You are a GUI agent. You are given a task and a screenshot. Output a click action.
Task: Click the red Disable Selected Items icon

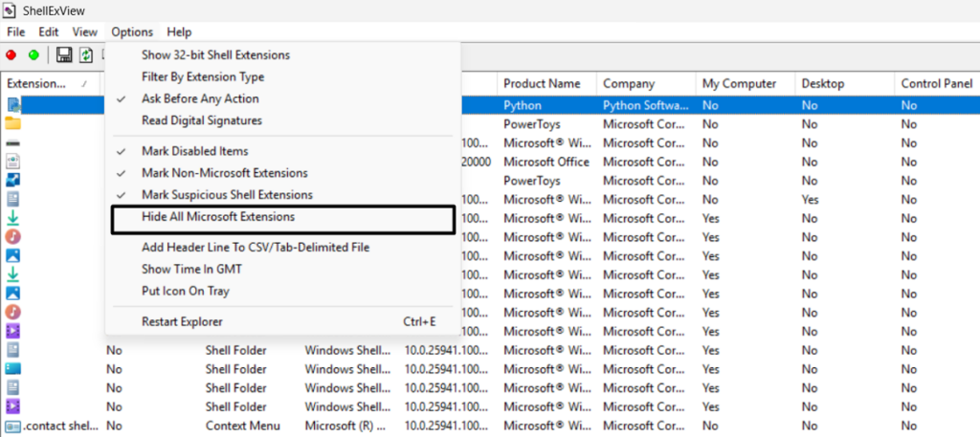(11, 55)
